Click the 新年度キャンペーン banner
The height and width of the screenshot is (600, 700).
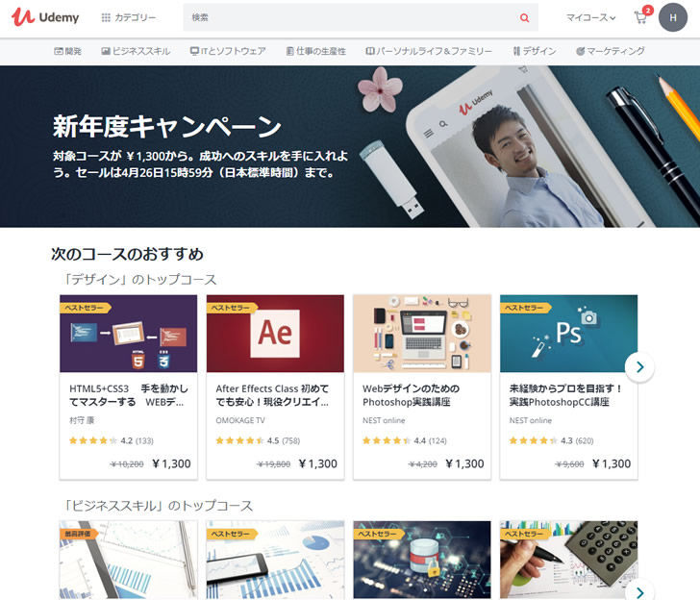coord(350,146)
